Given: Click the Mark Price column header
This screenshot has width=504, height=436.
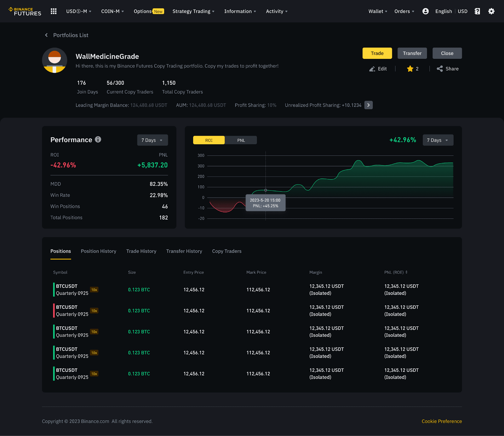Looking at the screenshot, I should tap(256, 272).
